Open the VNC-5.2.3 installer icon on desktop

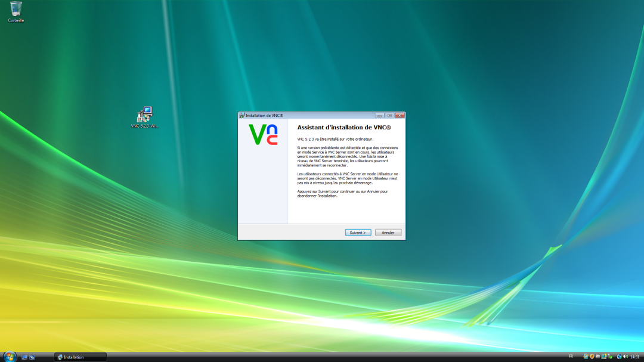[145, 115]
